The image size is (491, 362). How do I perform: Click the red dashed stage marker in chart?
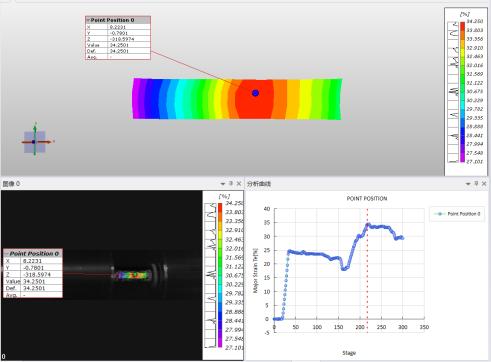pyautogui.click(x=367, y=270)
